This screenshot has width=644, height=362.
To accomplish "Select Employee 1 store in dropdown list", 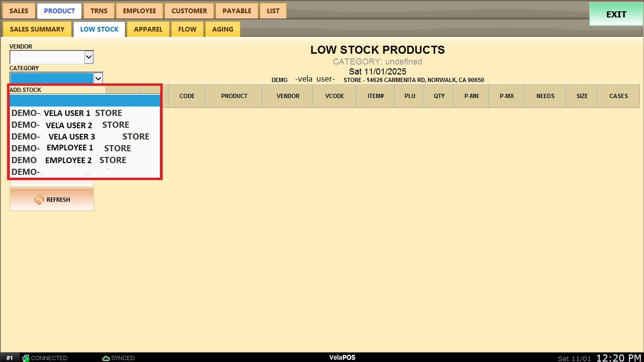I will tap(85, 148).
